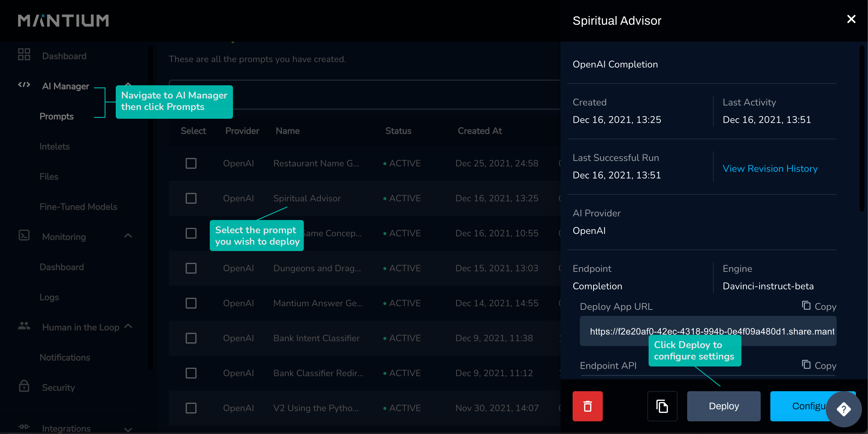Expand the Integrations section chevron
868x434 pixels.
[128, 429]
